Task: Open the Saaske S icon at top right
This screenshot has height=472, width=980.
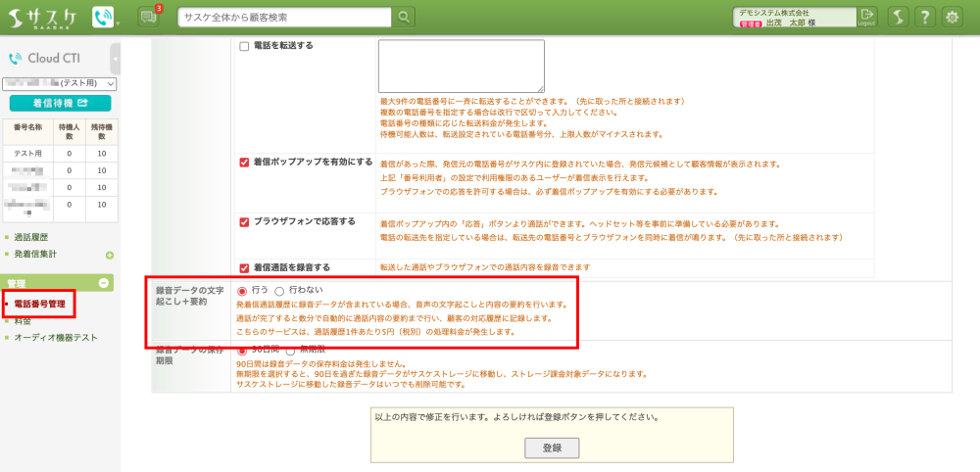Action: [x=898, y=17]
